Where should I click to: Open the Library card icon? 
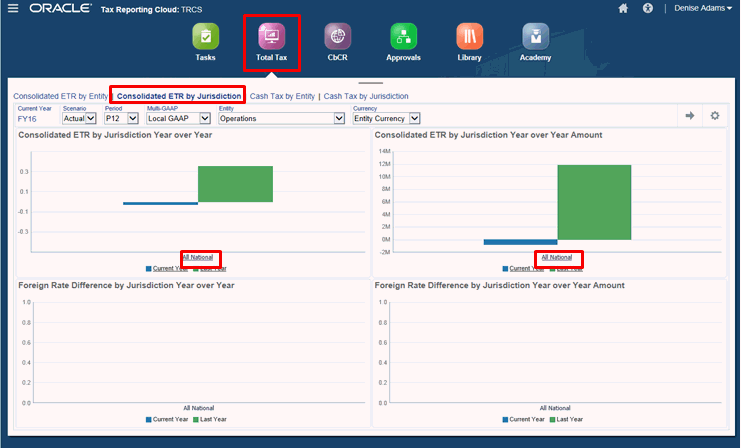click(x=469, y=36)
